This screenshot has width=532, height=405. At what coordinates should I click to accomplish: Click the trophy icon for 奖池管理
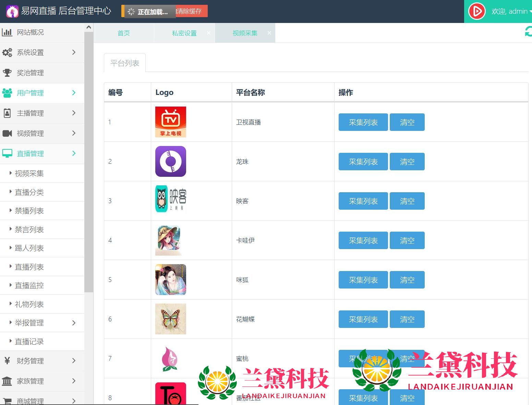coord(7,73)
